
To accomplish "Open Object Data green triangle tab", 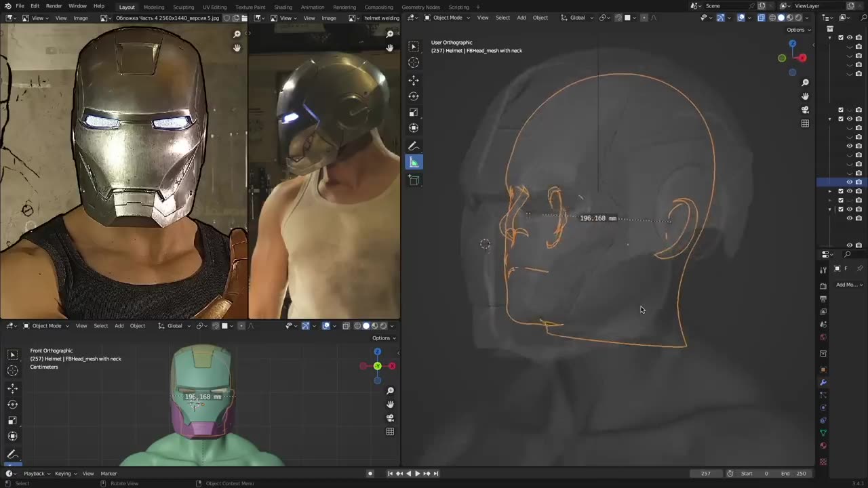I will tap(823, 432).
